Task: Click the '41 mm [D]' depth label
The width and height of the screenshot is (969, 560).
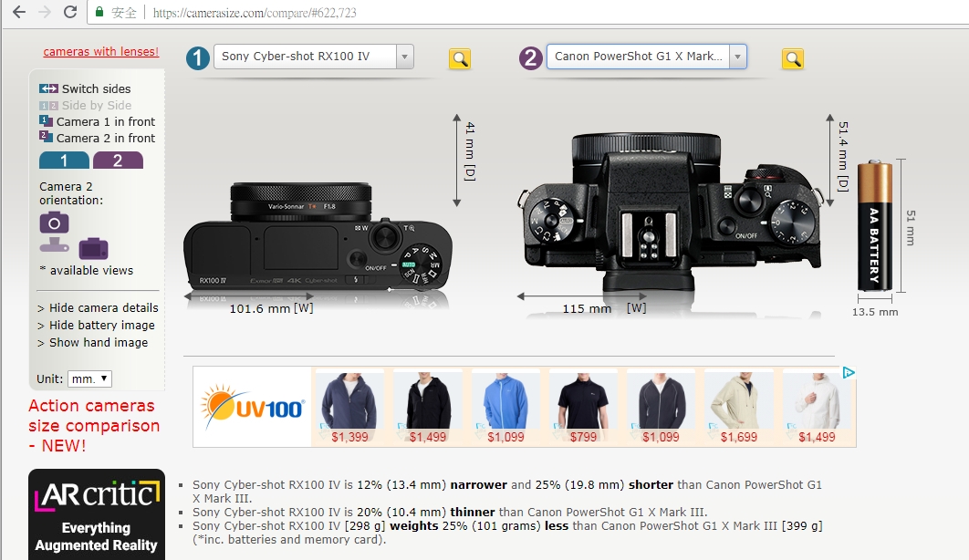Action: pos(470,151)
